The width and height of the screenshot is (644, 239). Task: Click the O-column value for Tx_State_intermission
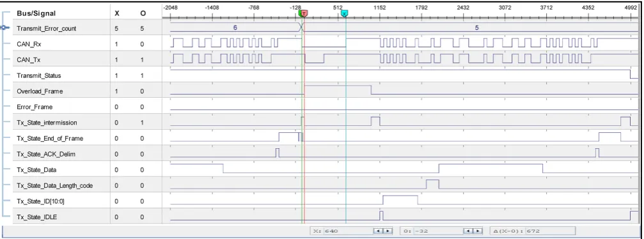[142, 122]
